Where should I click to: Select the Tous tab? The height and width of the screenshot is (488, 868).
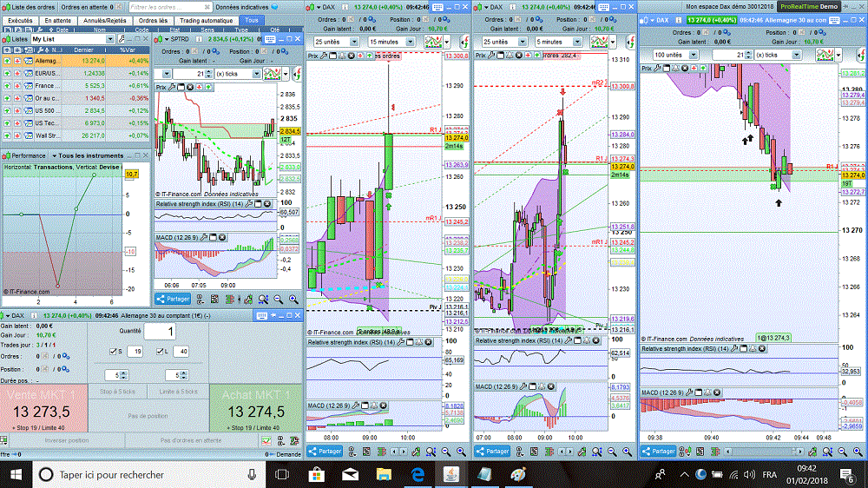[252, 21]
